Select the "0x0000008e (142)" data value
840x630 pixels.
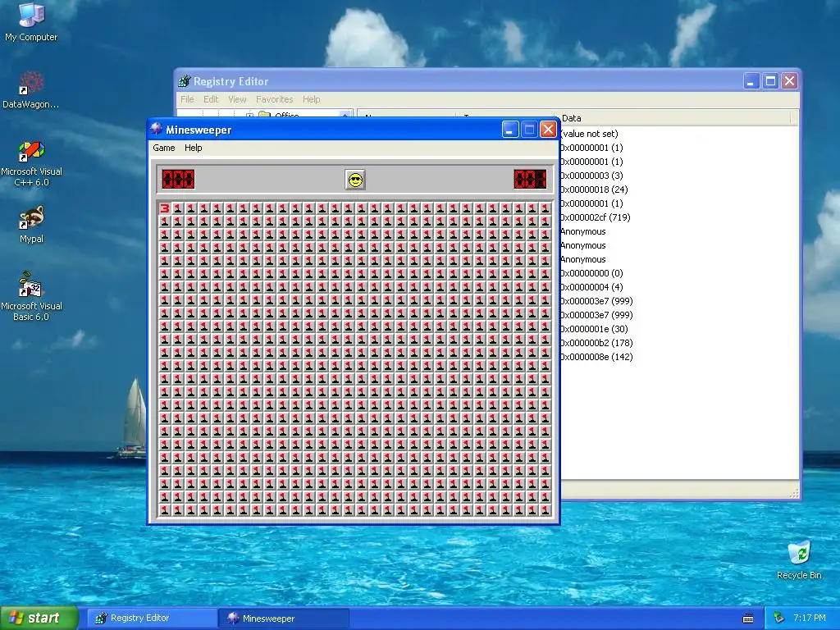coord(596,357)
